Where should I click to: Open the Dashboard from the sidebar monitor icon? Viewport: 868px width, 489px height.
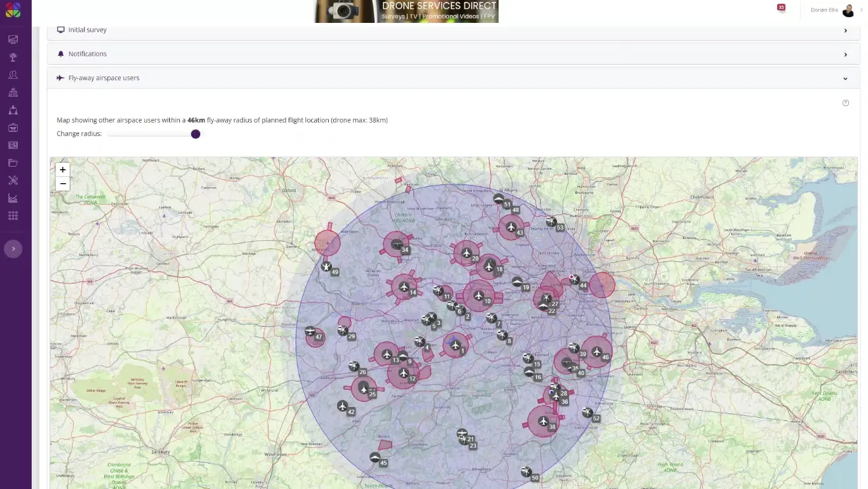(x=13, y=39)
